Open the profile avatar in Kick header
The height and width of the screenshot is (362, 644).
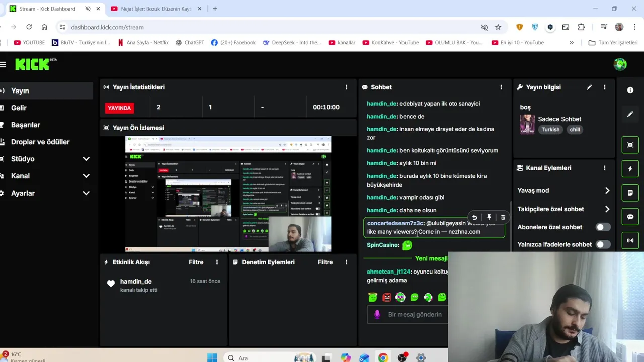[620, 64]
